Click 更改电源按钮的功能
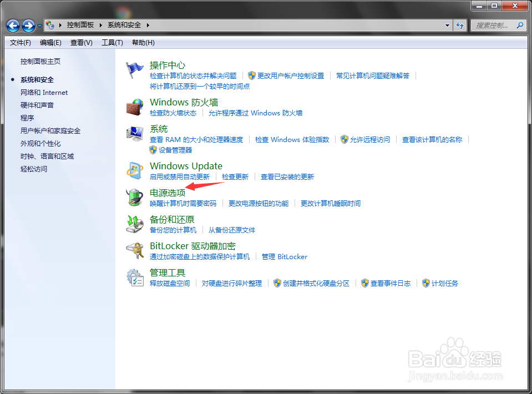 click(x=259, y=203)
